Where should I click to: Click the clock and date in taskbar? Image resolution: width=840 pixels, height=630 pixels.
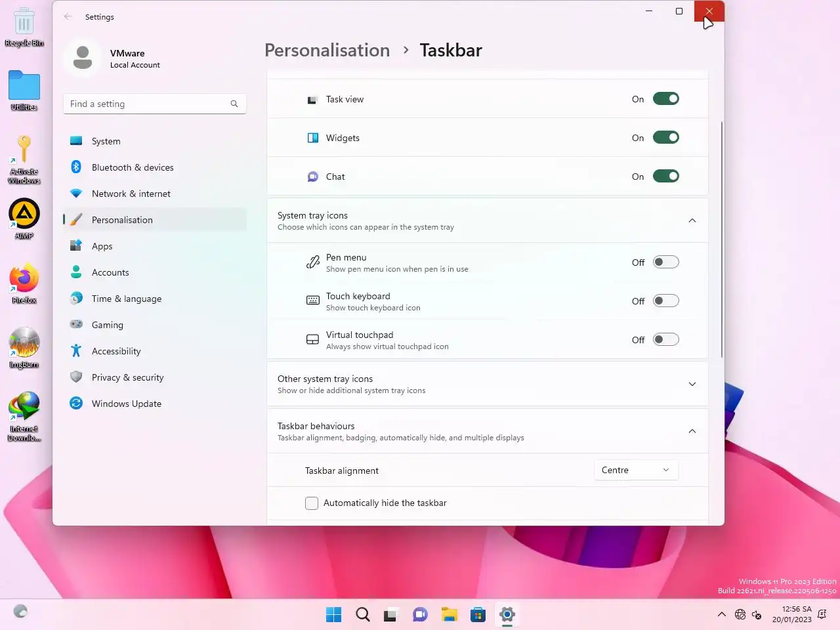pos(792,614)
